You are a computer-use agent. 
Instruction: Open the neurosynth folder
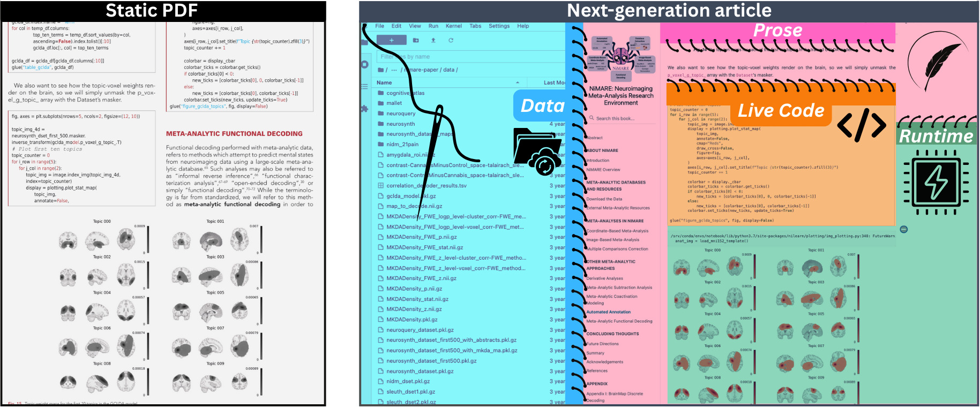click(400, 124)
